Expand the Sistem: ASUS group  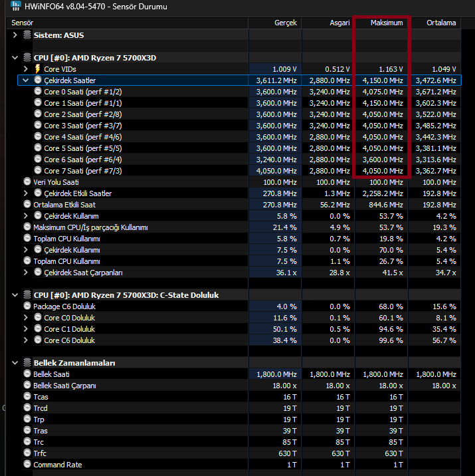point(15,35)
